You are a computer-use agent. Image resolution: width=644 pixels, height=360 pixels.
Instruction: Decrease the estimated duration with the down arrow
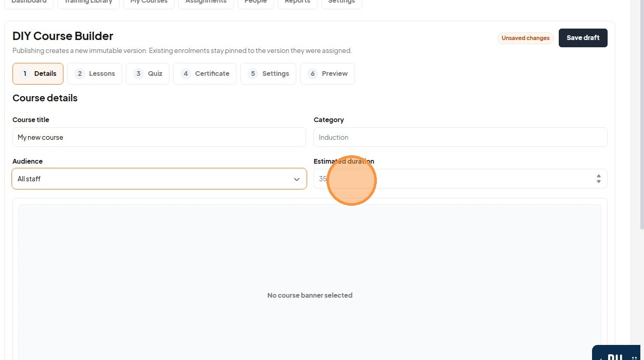599,181
